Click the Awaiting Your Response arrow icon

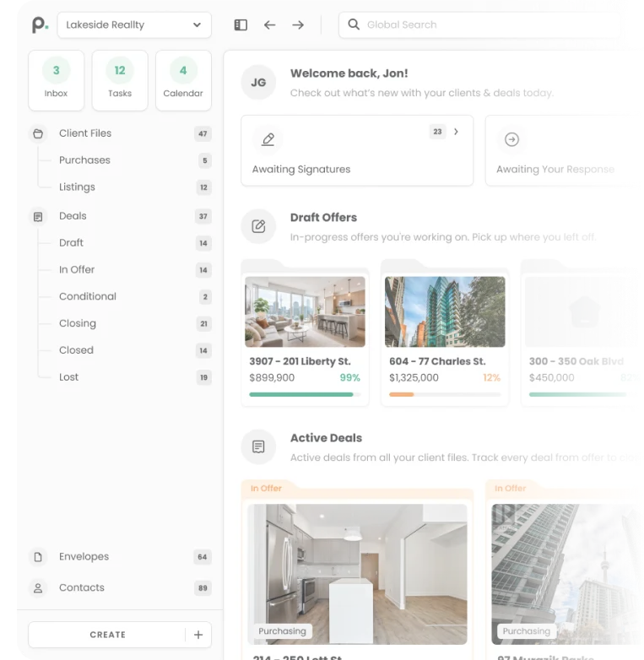(511, 140)
